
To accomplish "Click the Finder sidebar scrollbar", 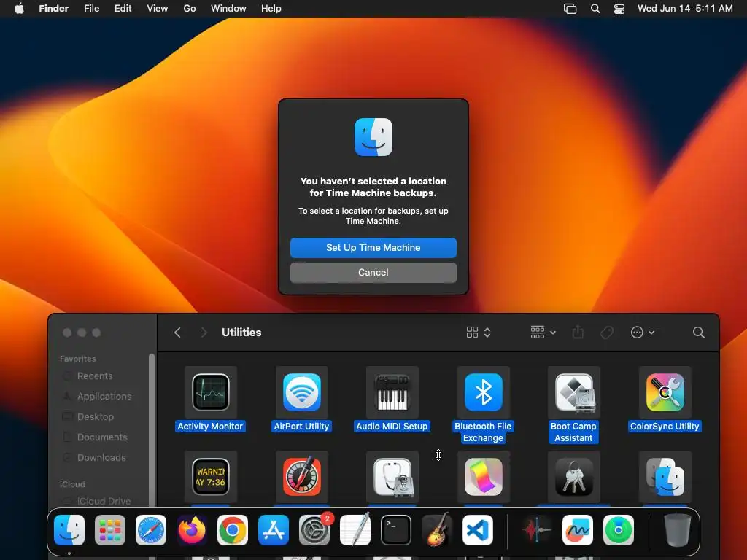I will 152,429.
